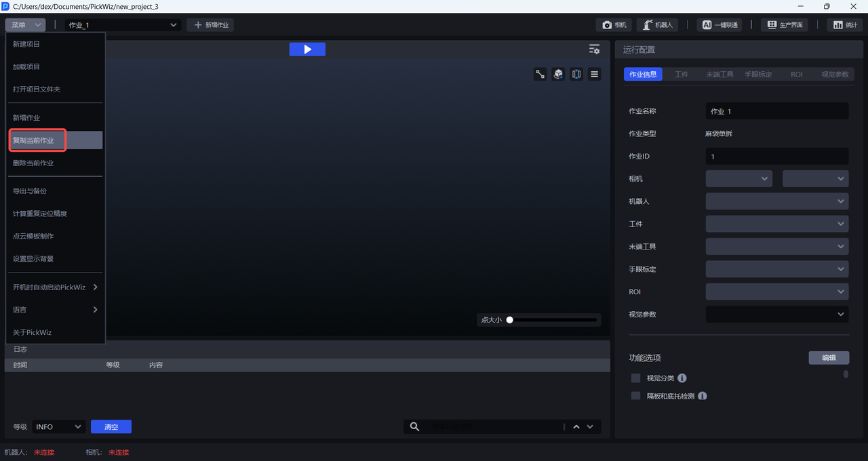Select 复制当前作业 from the menu
The height and width of the screenshot is (461, 868).
[56, 140]
